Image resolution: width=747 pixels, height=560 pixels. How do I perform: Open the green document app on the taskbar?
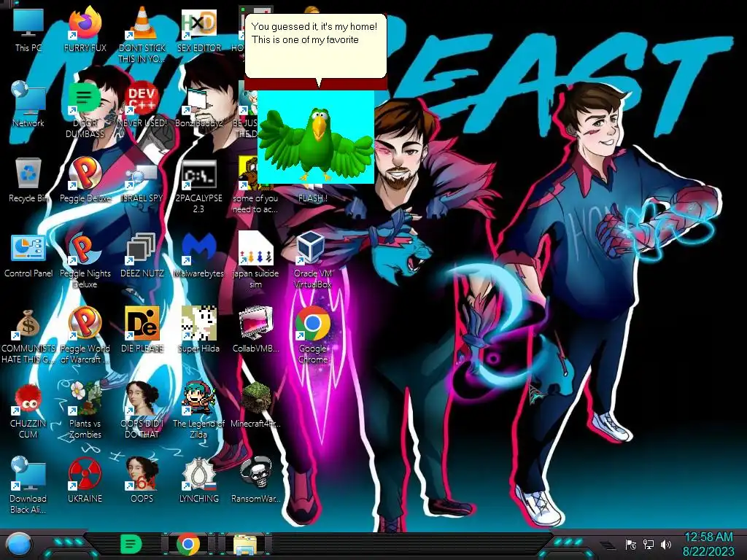[131, 544]
